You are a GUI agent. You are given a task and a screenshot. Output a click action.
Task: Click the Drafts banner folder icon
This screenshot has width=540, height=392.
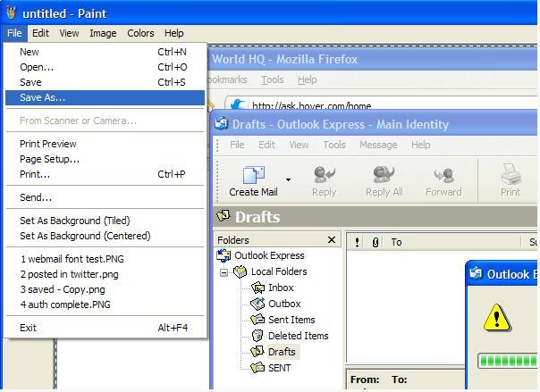pyautogui.click(x=224, y=216)
